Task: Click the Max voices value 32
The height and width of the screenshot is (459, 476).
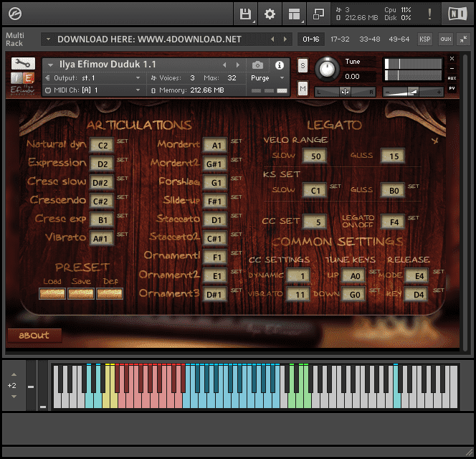Action: (232, 78)
